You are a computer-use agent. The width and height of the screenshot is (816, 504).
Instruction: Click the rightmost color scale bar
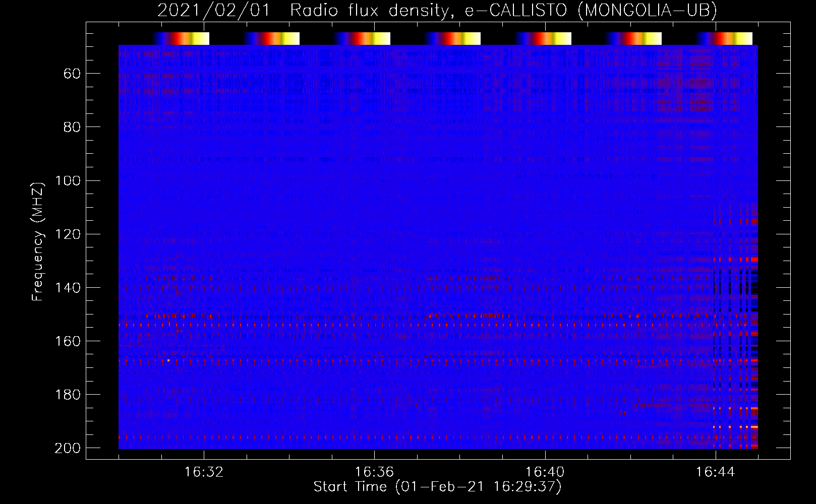[x=724, y=39]
